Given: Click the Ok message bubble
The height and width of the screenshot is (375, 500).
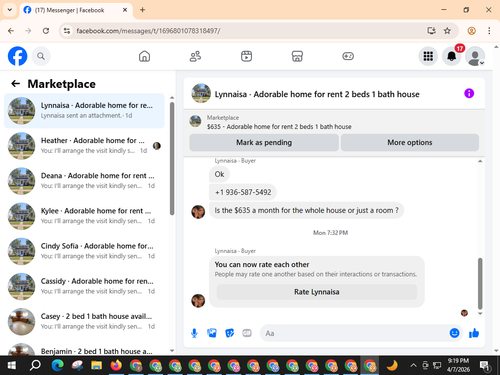Looking at the screenshot, I should pyautogui.click(x=219, y=174).
